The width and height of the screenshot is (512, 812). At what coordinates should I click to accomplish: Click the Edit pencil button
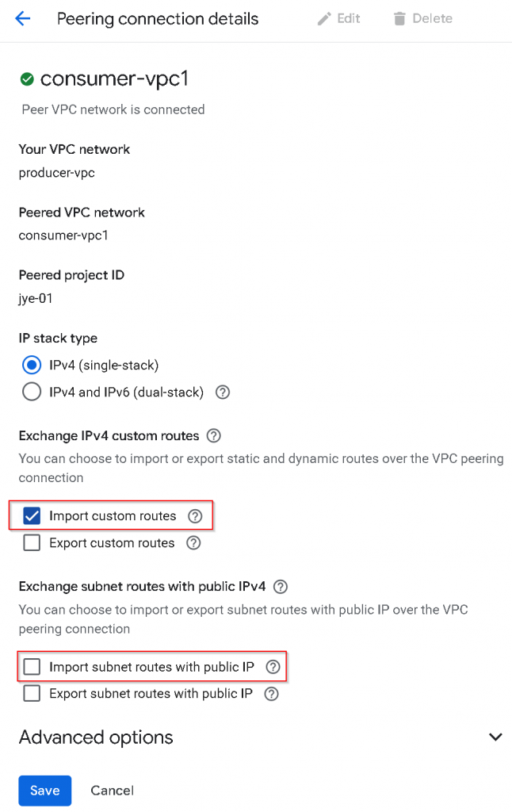(338, 19)
